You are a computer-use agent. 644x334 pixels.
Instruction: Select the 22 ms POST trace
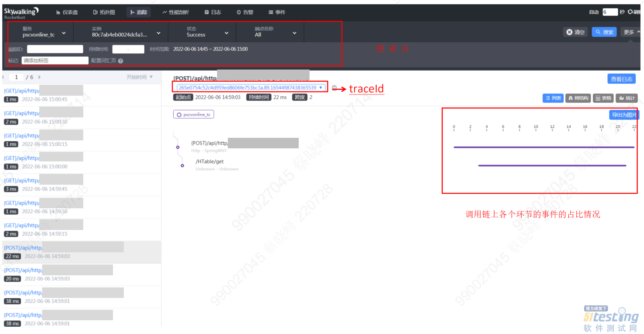point(82,252)
